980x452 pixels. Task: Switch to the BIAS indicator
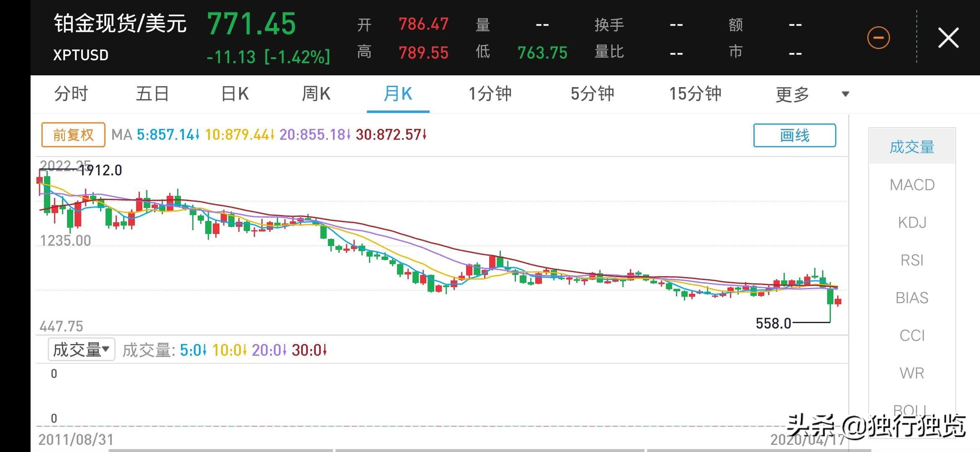tap(912, 298)
